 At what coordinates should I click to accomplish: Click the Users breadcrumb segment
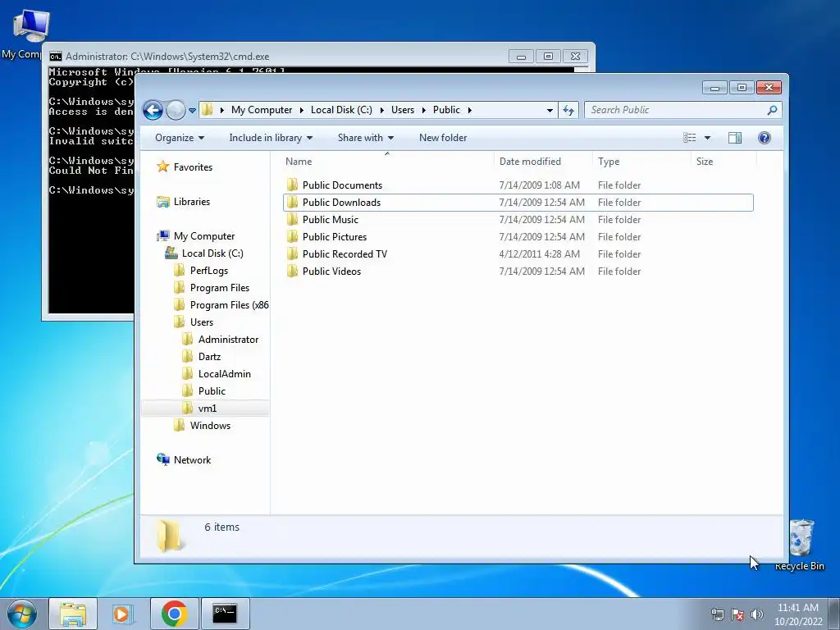click(x=402, y=110)
